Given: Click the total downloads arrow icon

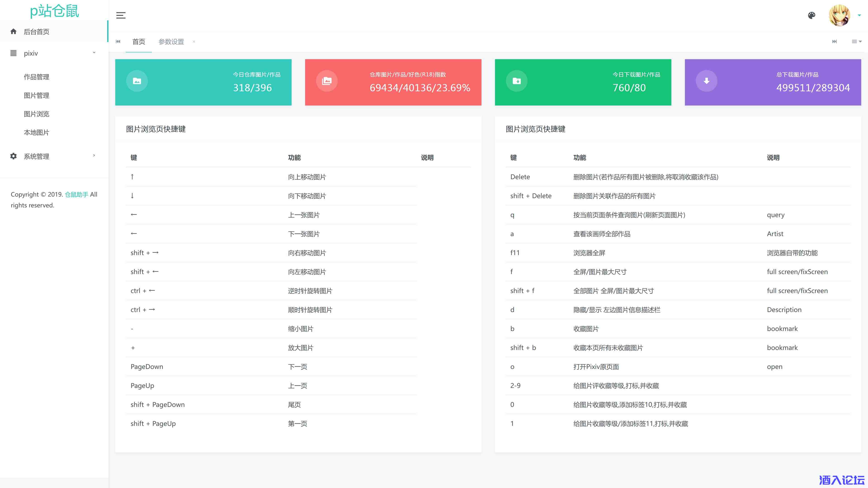Looking at the screenshot, I should coord(706,81).
